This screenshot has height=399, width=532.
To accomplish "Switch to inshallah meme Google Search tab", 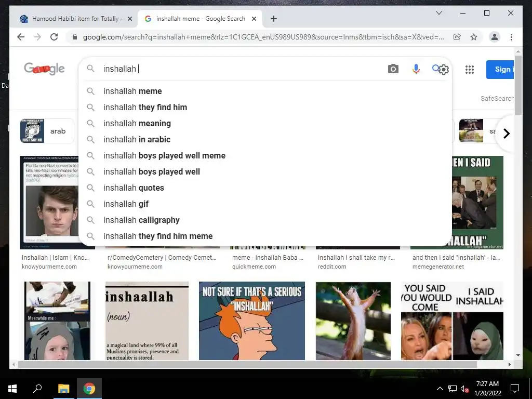I will point(200,19).
